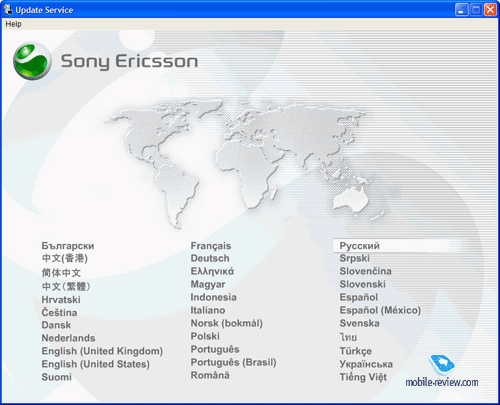Choose Tiếng Việt language
500x405 pixels.
(363, 377)
